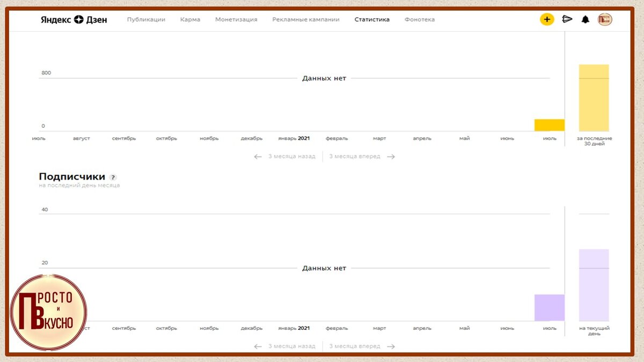644x362 pixels.
Task: Select the light purple current-day subscribers bar
Action: (594, 285)
